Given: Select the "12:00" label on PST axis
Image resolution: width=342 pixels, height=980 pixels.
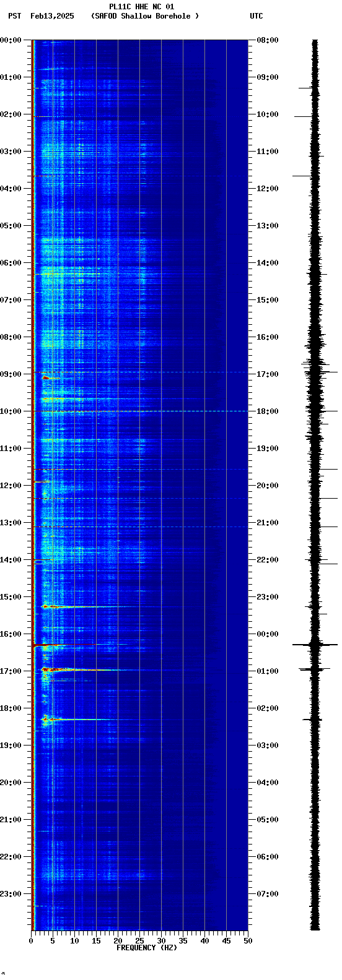Looking at the screenshot, I should (11, 486).
